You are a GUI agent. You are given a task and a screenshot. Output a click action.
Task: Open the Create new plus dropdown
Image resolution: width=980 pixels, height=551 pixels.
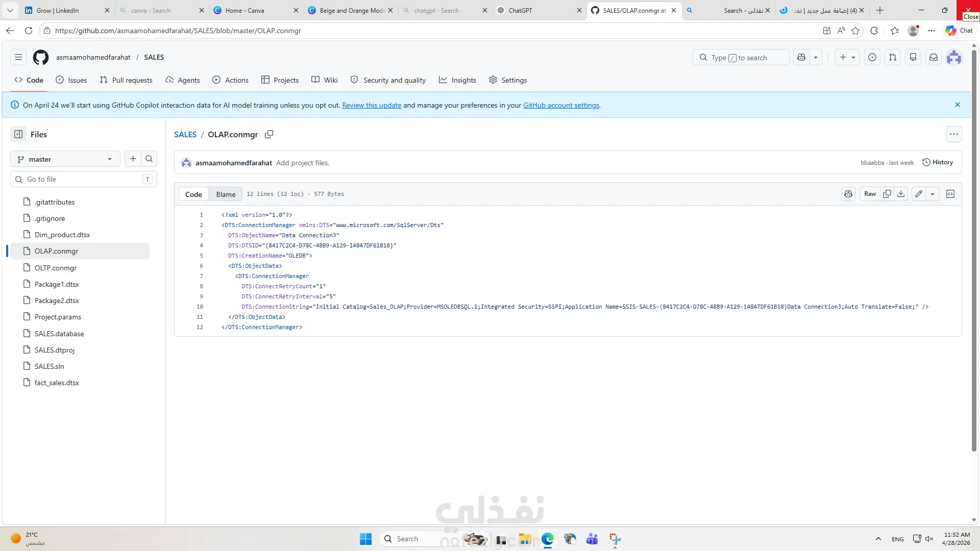point(847,57)
